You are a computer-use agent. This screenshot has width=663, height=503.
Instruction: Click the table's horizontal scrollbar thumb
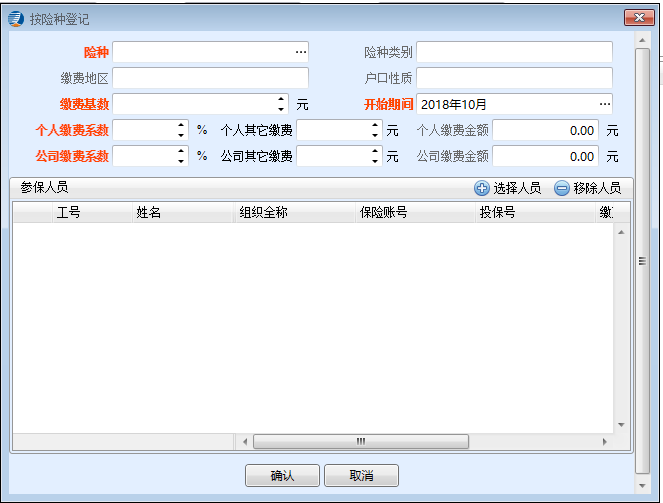[x=360, y=441]
